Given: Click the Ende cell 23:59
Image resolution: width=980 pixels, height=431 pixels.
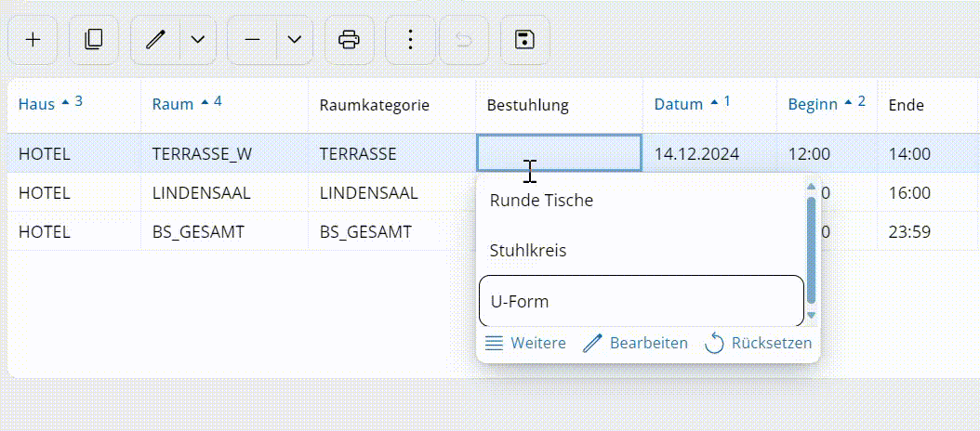Looking at the screenshot, I should click(x=927, y=232).
